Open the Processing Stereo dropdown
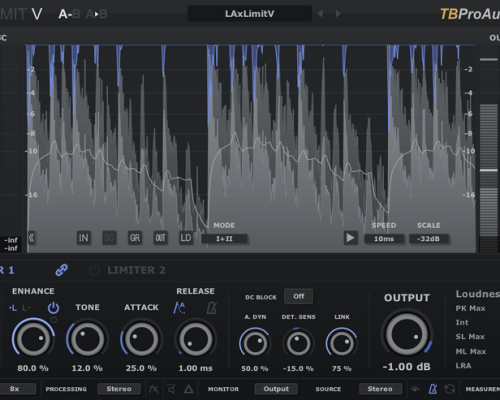The image size is (500, 400). click(x=119, y=389)
